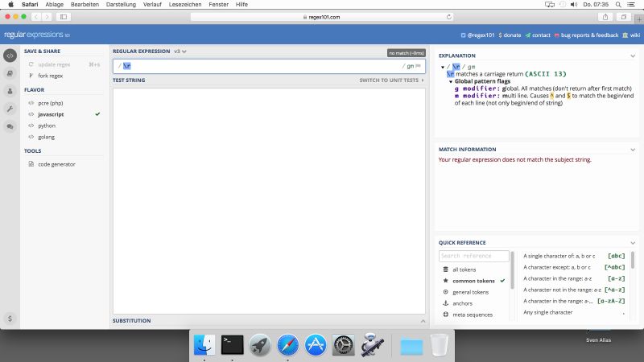Expand the Substitution panel
The image size is (644, 362).
423,321
